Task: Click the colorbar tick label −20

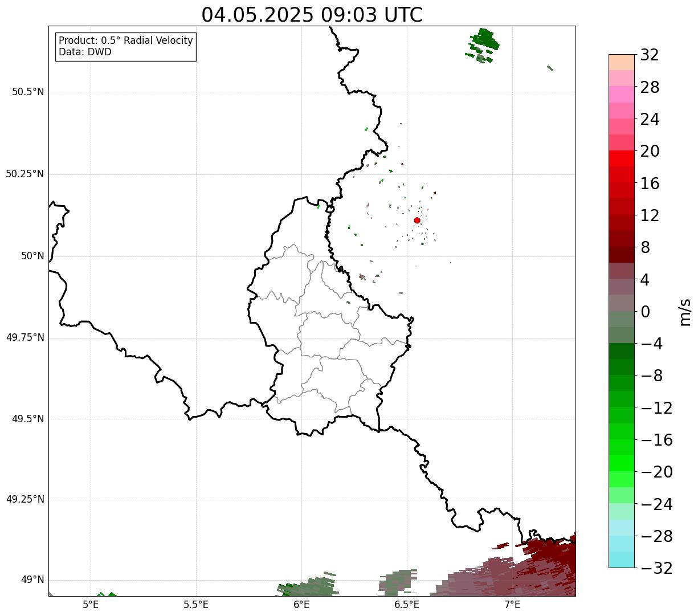Action: click(656, 472)
